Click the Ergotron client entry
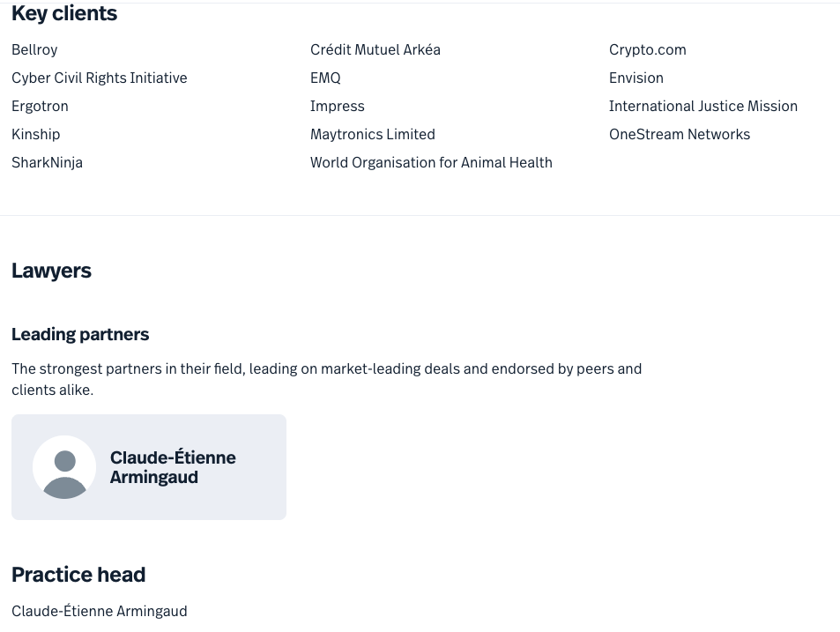This screenshot has height=632, width=840. 40,106
